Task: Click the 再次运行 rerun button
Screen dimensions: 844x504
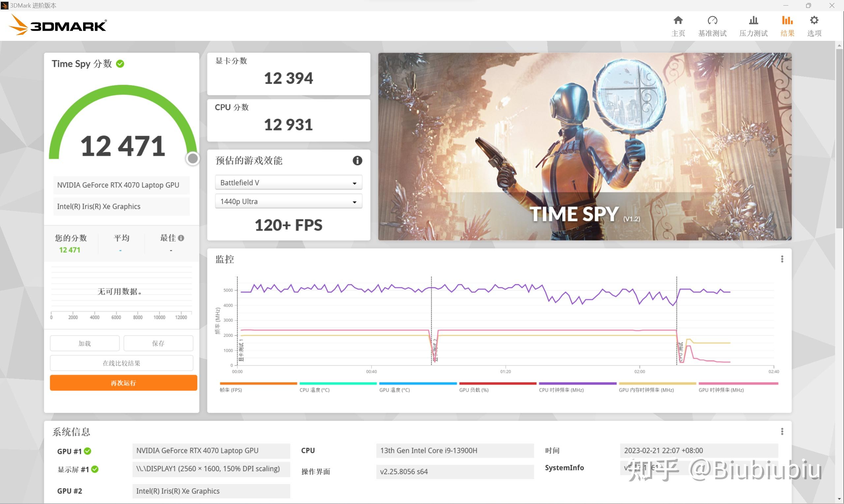Action: coord(123,383)
